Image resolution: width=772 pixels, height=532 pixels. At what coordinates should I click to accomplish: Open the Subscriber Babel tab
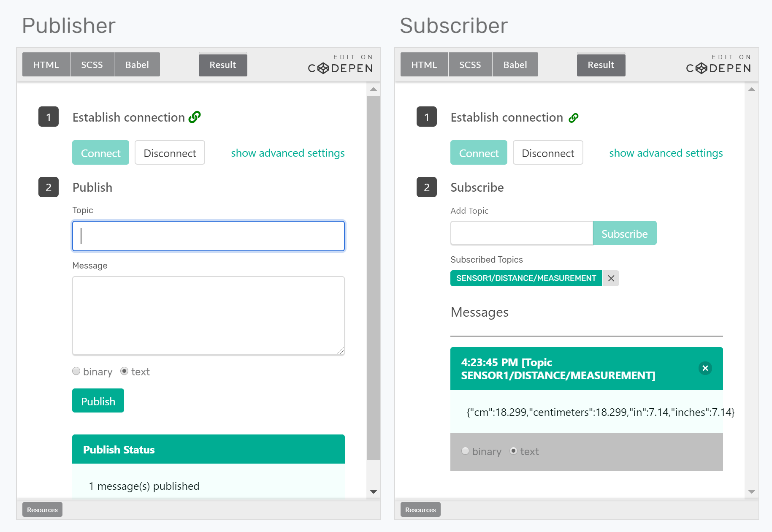pyautogui.click(x=515, y=65)
